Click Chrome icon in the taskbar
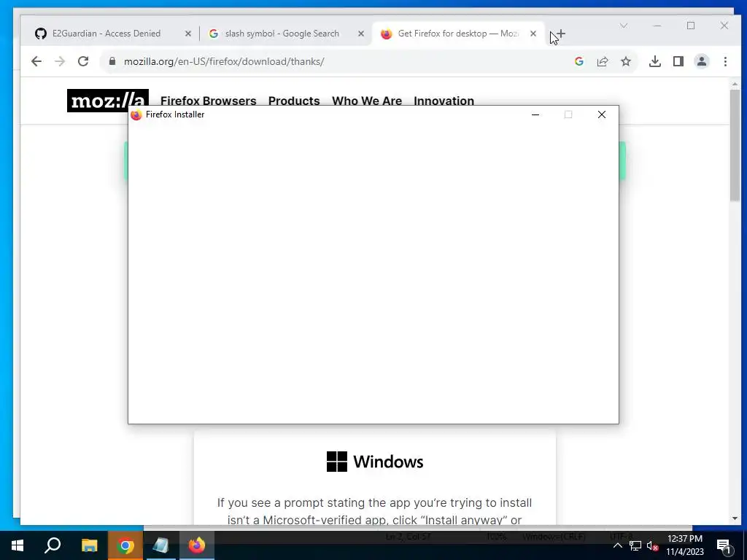 tap(125, 545)
